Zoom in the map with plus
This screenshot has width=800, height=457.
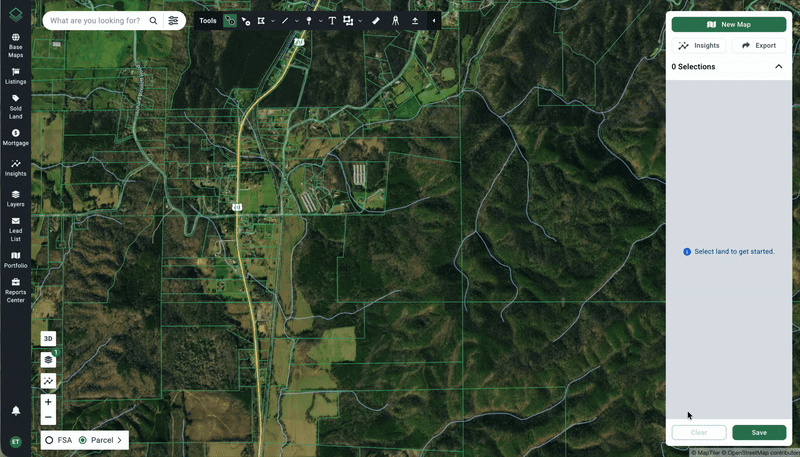pyautogui.click(x=48, y=402)
